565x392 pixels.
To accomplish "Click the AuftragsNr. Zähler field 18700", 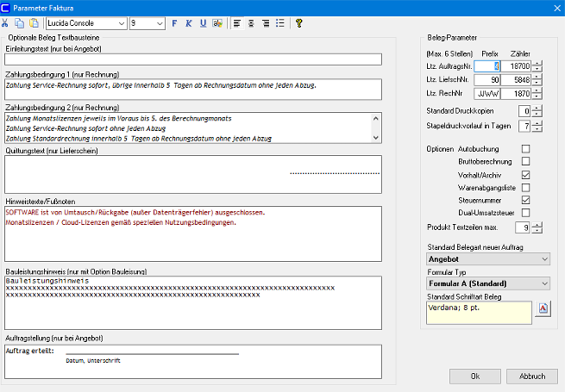I will 516,66.
